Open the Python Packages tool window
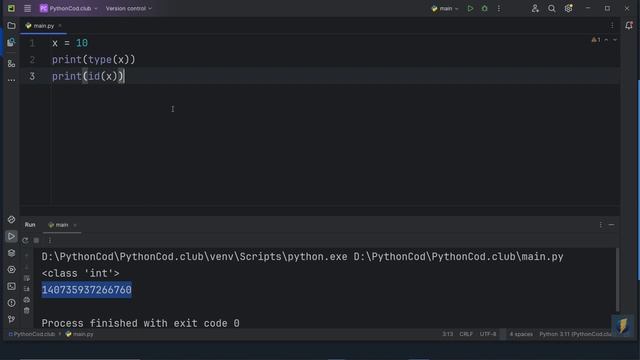 tap(11, 253)
